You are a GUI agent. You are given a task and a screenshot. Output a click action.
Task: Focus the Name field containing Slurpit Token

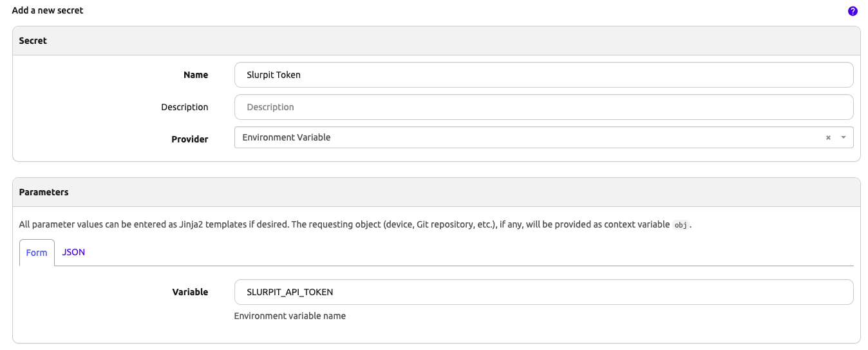click(543, 75)
